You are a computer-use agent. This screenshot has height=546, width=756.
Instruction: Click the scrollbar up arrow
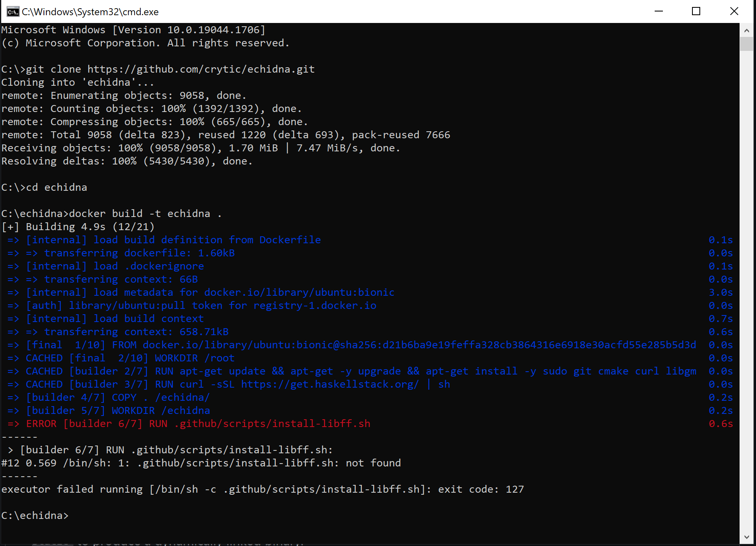point(746,30)
